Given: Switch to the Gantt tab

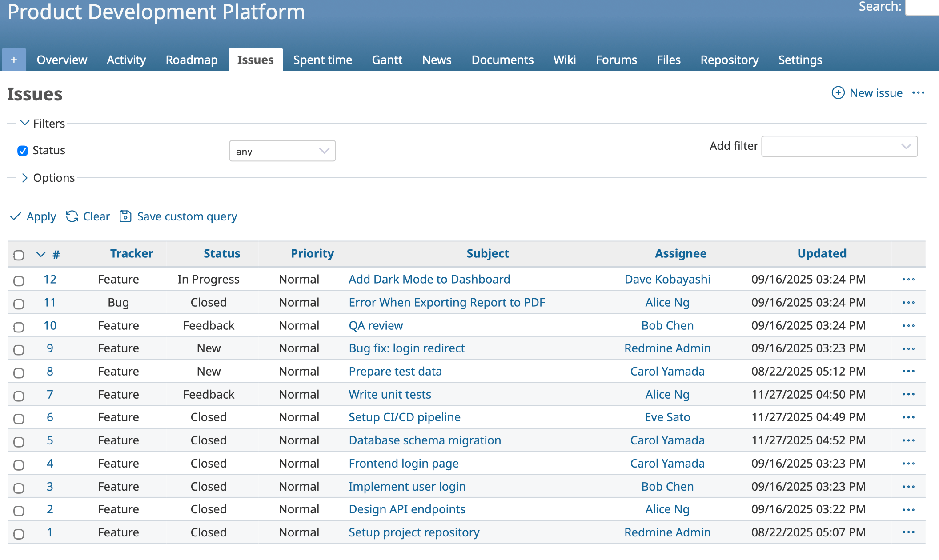Looking at the screenshot, I should (x=387, y=60).
